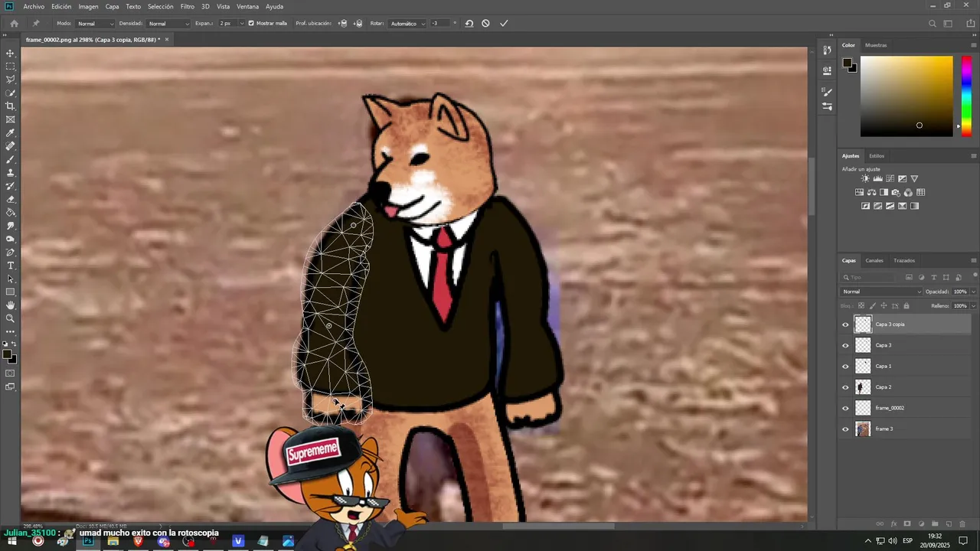Hide the Capa 2 layer
The width and height of the screenshot is (980, 551).
pos(845,387)
